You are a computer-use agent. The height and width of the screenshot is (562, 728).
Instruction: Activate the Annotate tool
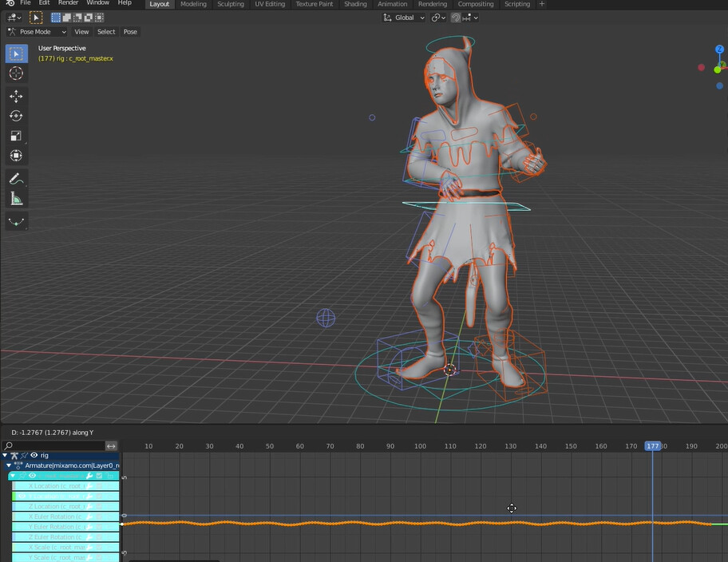[16, 177]
